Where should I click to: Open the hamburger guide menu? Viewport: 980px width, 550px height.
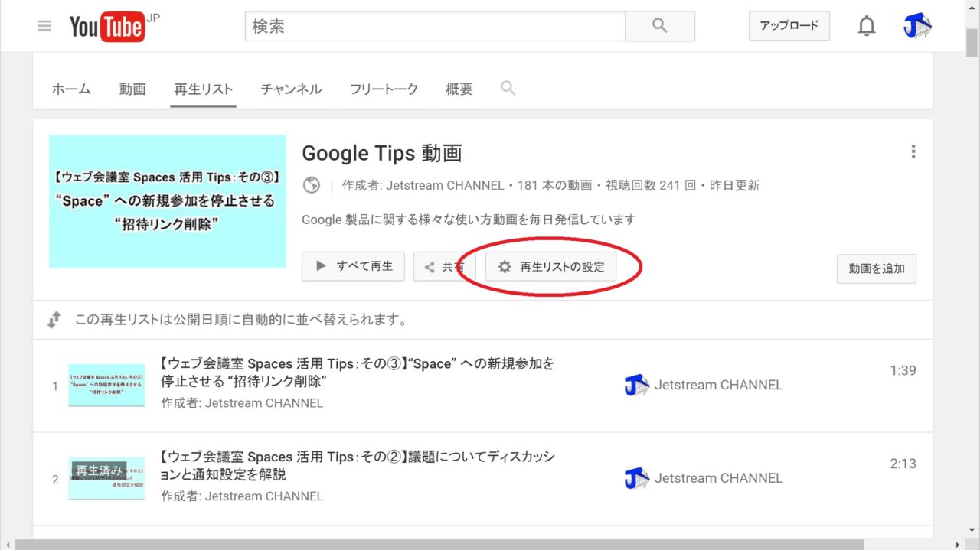pyautogui.click(x=44, y=26)
